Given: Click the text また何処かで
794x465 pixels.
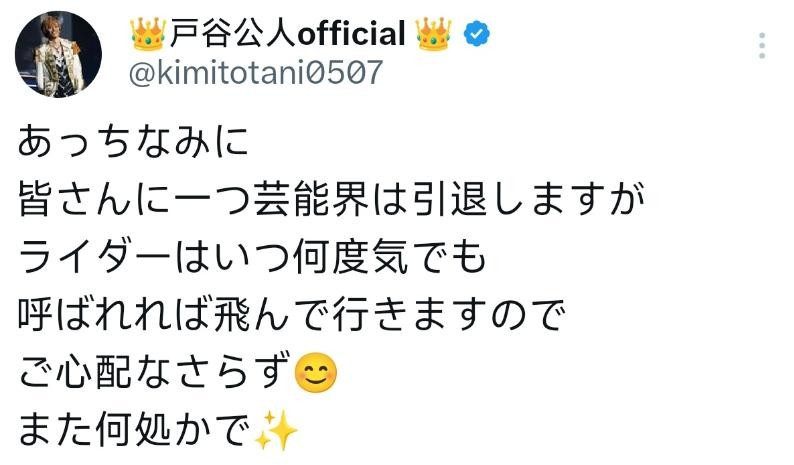Looking at the screenshot, I should coord(134,431).
